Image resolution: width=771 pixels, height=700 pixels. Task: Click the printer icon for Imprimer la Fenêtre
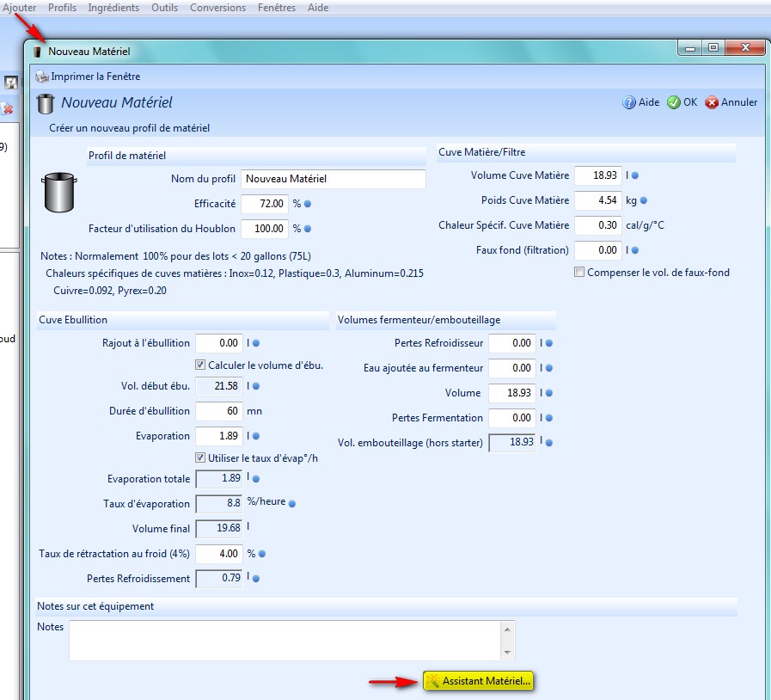click(42, 77)
